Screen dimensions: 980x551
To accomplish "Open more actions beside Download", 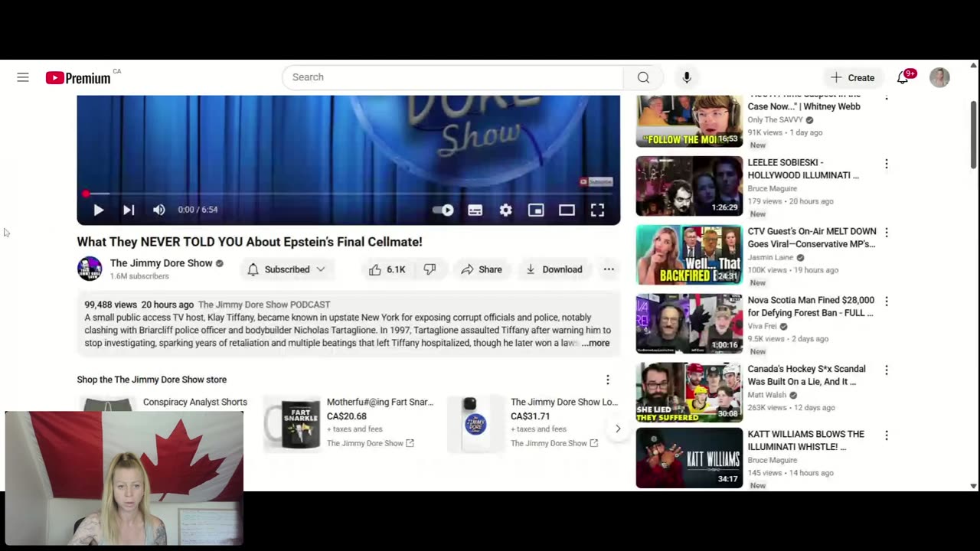I will (x=609, y=269).
